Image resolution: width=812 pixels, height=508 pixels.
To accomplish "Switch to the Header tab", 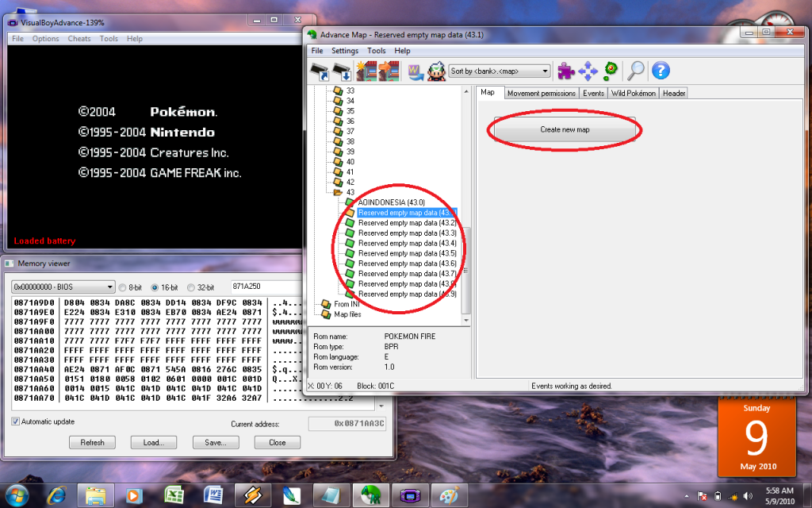I will pos(674,94).
